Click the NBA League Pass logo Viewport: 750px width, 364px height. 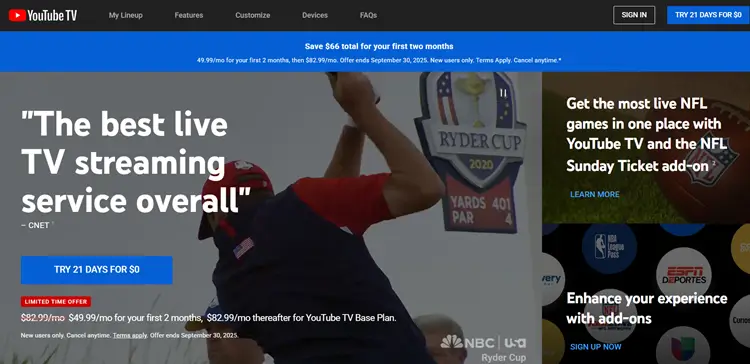click(x=609, y=247)
